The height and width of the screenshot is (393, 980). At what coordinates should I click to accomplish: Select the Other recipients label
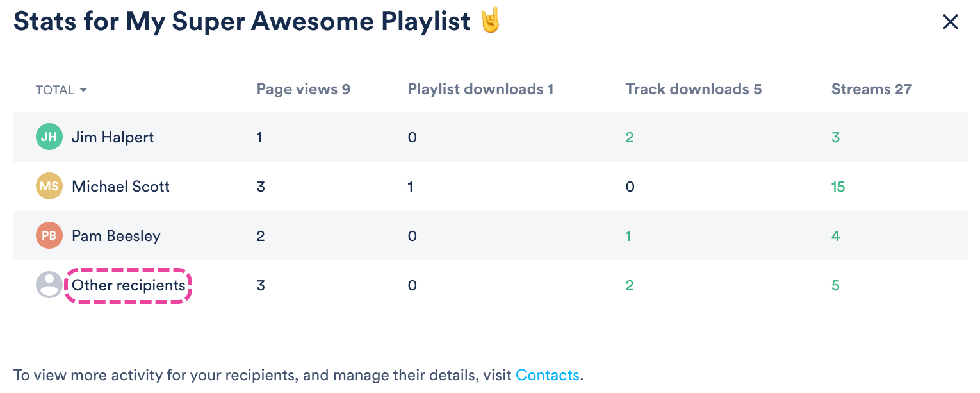pyautogui.click(x=129, y=285)
